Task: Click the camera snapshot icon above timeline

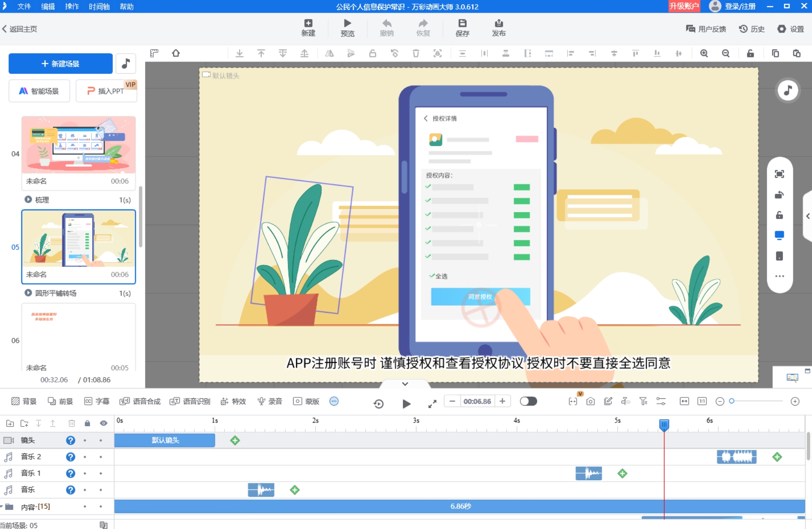Action: coord(590,401)
